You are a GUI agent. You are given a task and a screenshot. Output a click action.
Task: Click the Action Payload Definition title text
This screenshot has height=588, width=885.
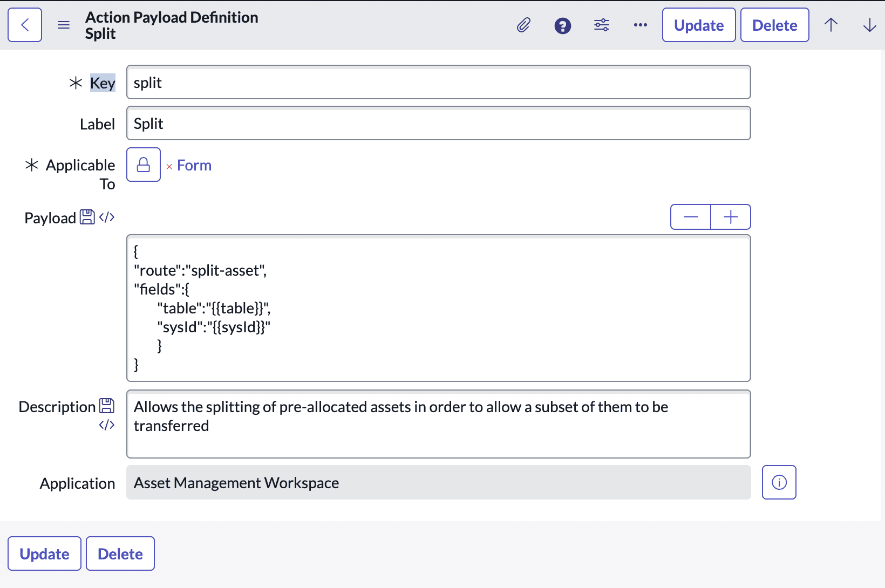(x=172, y=17)
